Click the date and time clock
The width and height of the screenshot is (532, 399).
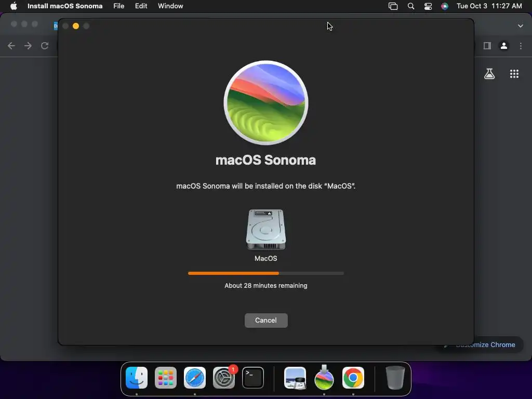click(489, 6)
